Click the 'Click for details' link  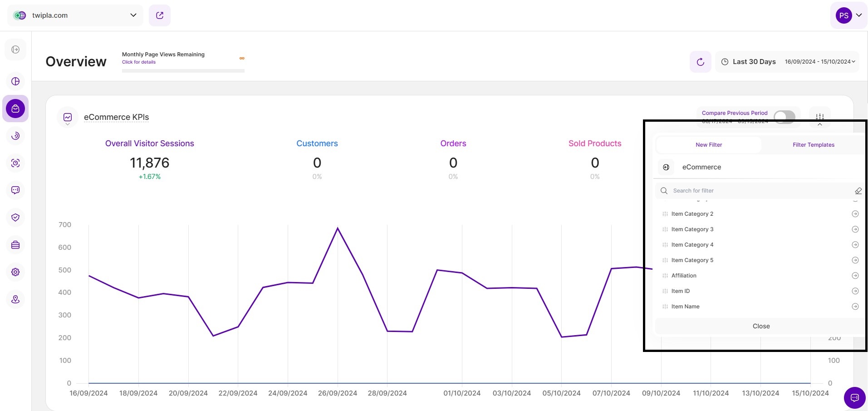(x=139, y=62)
